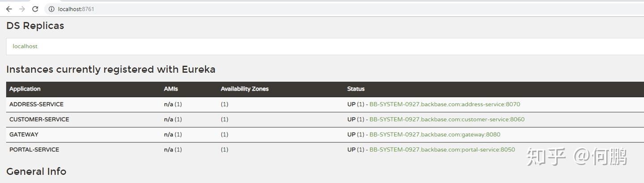
Task: Click the Status column header
Action: point(356,89)
